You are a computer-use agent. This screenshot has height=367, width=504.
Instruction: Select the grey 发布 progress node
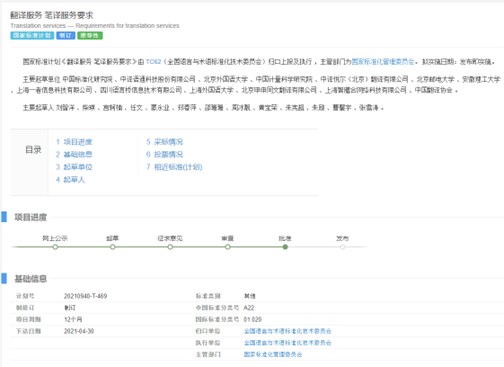pyautogui.click(x=343, y=247)
